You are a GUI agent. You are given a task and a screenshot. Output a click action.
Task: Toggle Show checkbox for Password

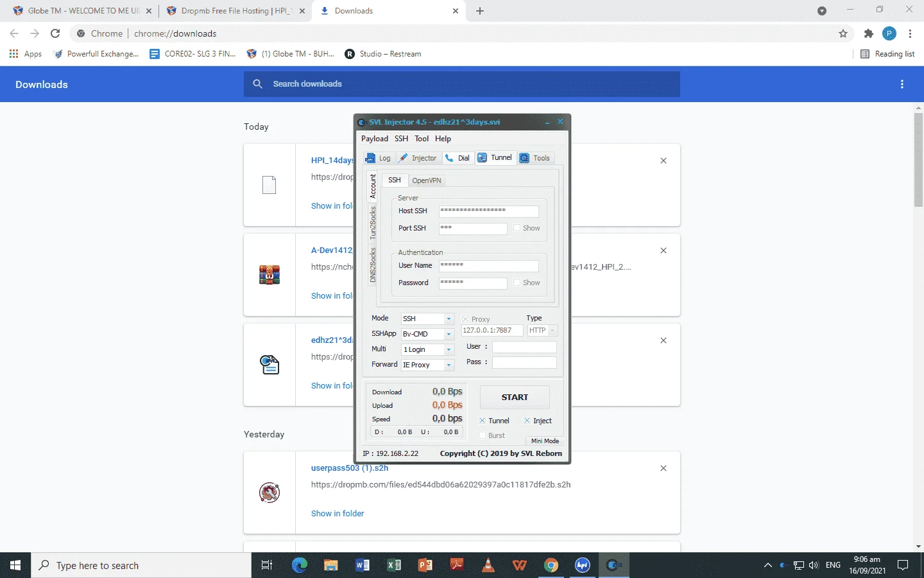(517, 283)
